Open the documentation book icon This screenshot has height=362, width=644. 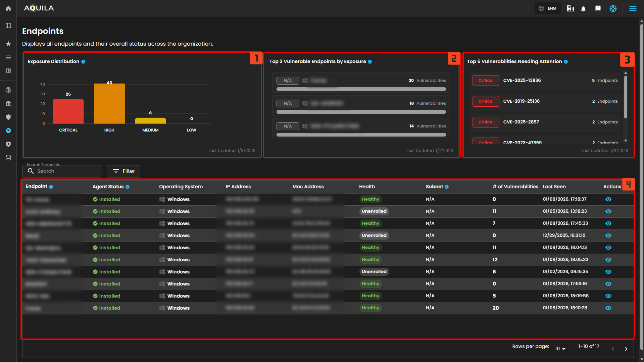click(x=598, y=9)
